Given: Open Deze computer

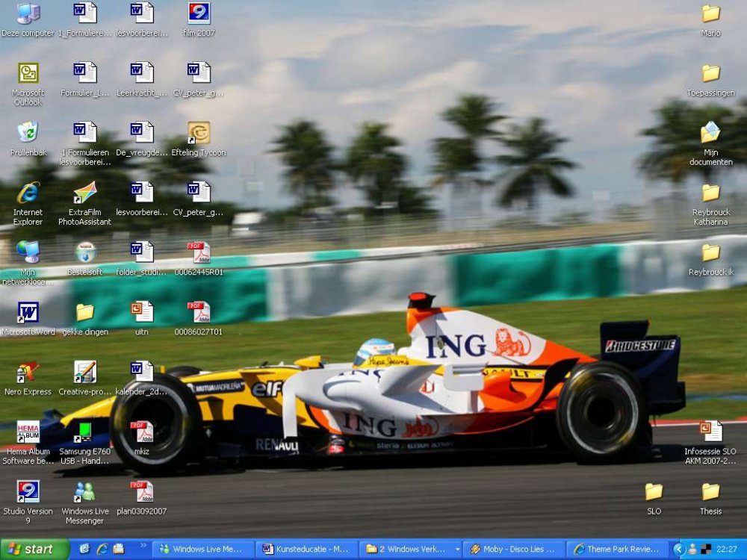Looking at the screenshot, I should (x=28, y=13).
